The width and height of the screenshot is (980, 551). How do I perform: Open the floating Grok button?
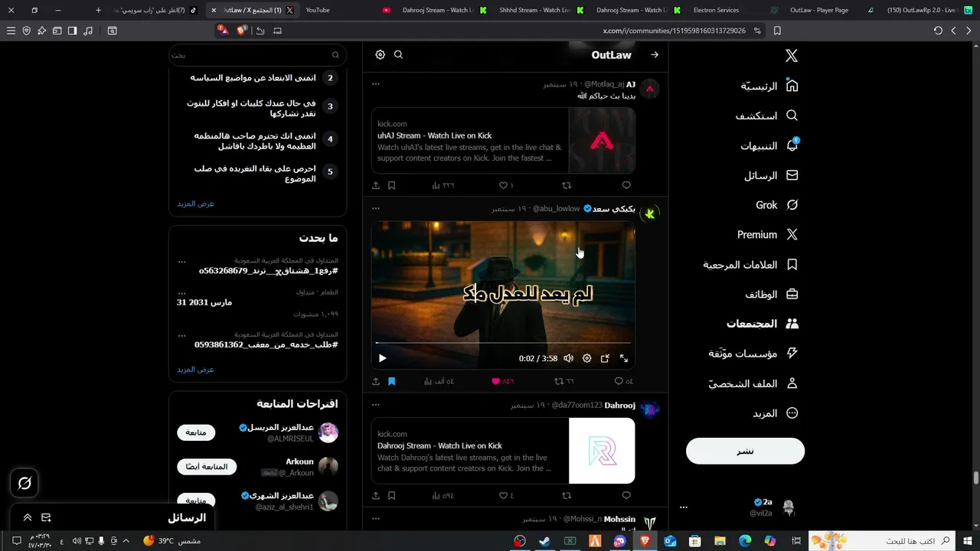(24, 483)
